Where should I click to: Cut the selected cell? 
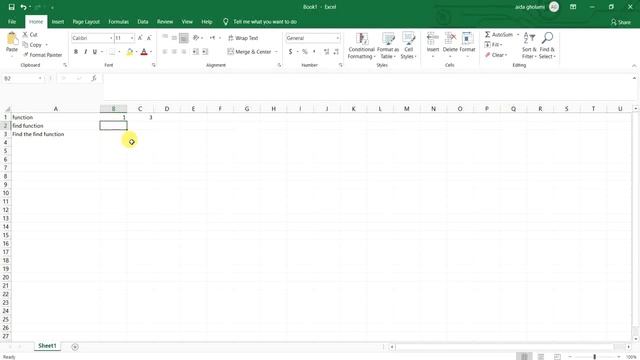click(x=30, y=35)
